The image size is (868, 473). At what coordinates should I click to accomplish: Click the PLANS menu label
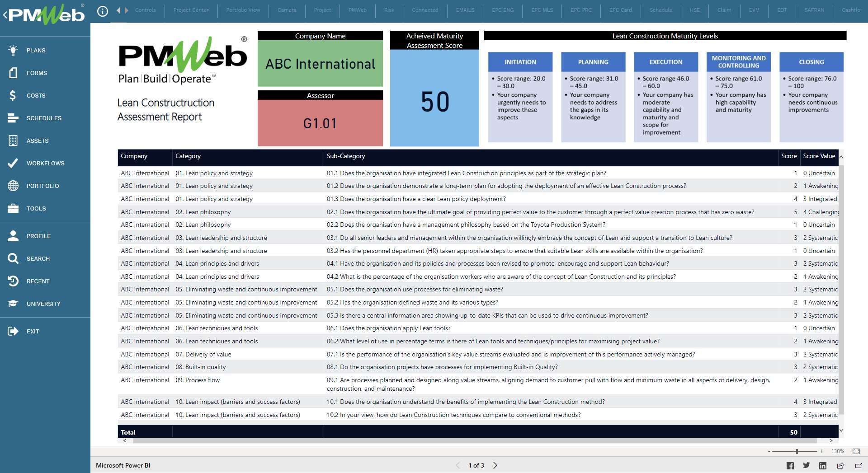pyautogui.click(x=36, y=50)
